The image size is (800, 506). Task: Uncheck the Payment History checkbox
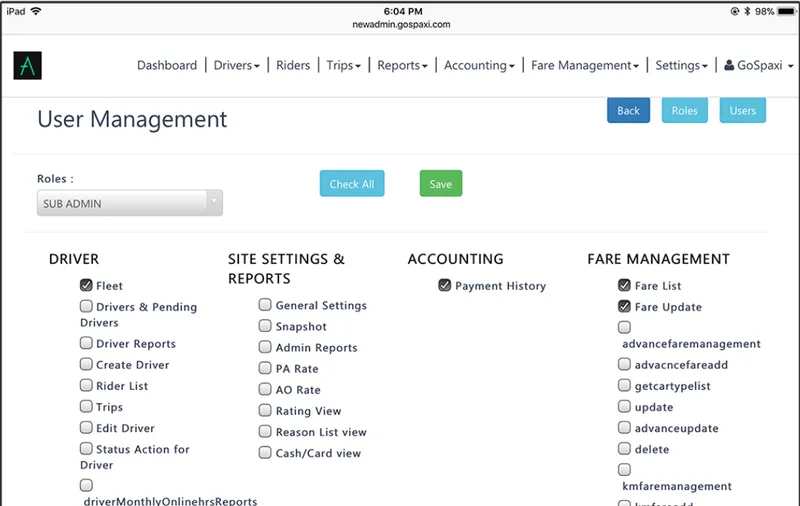click(444, 285)
